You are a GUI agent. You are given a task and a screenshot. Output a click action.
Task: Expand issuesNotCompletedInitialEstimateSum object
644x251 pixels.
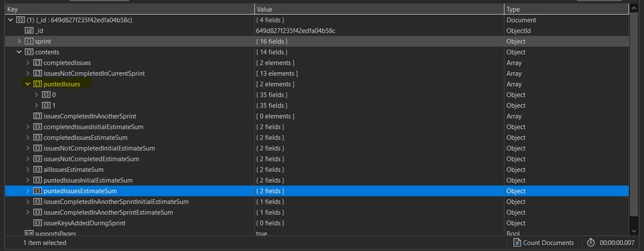pyautogui.click(x=28, y=148)
